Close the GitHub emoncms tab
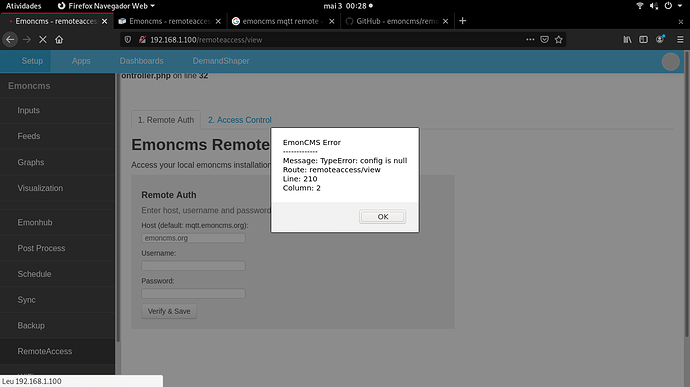Viewport: 690px width, 387px height. pos(445,21)
